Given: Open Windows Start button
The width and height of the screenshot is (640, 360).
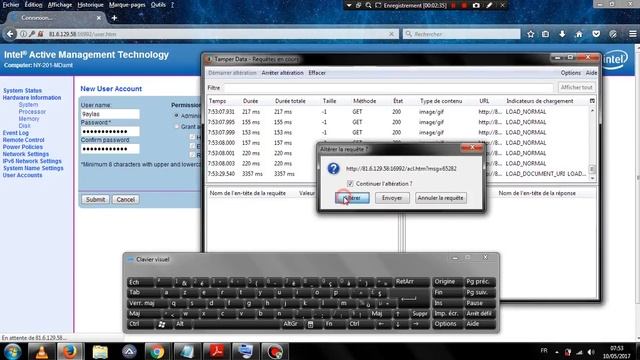Looking at the screenshot, I should click(x=13, y=351).
